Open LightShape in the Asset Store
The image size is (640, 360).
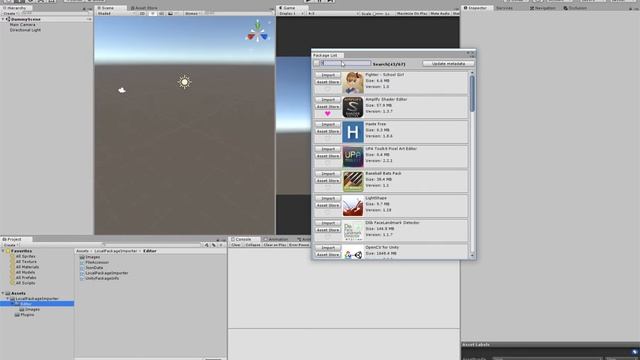click(x=328, y=205)
